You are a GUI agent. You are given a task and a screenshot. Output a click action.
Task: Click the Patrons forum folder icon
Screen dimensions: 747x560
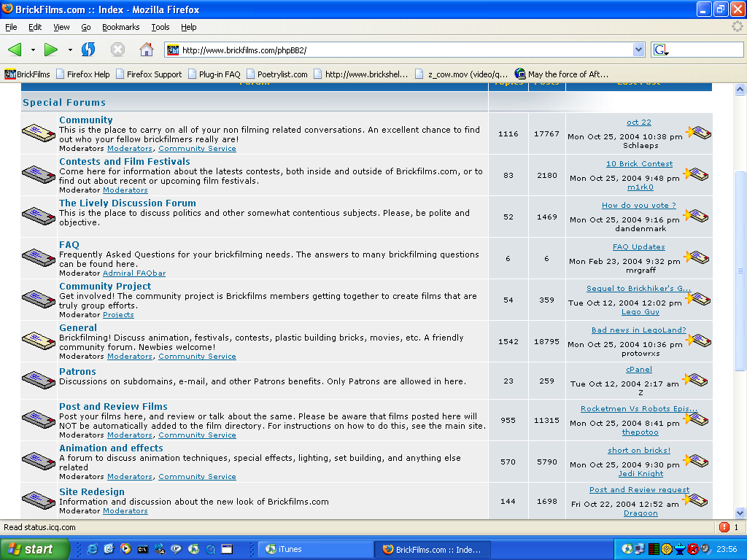coord(39,379)
